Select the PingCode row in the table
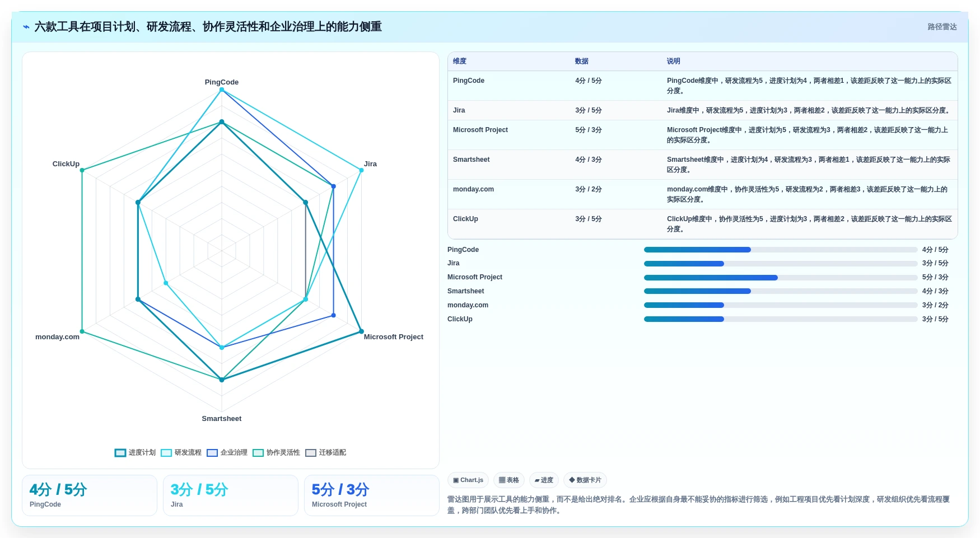The image size is (980, 538). tap(703, 86)
